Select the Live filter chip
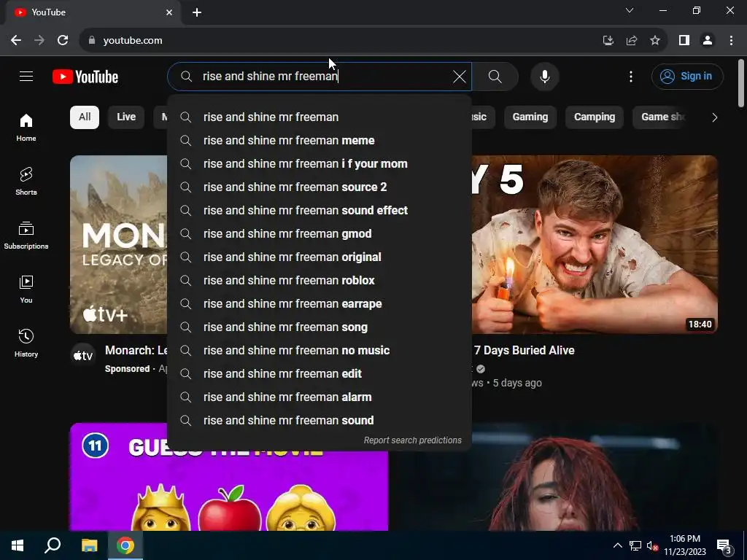 [x=126, y=117]
